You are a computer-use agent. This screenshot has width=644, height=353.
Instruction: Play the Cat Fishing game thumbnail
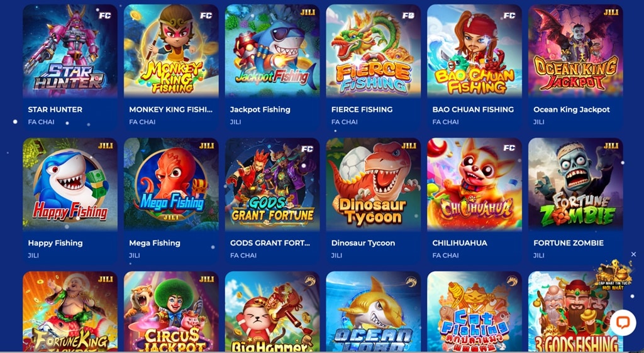[474, 311]
